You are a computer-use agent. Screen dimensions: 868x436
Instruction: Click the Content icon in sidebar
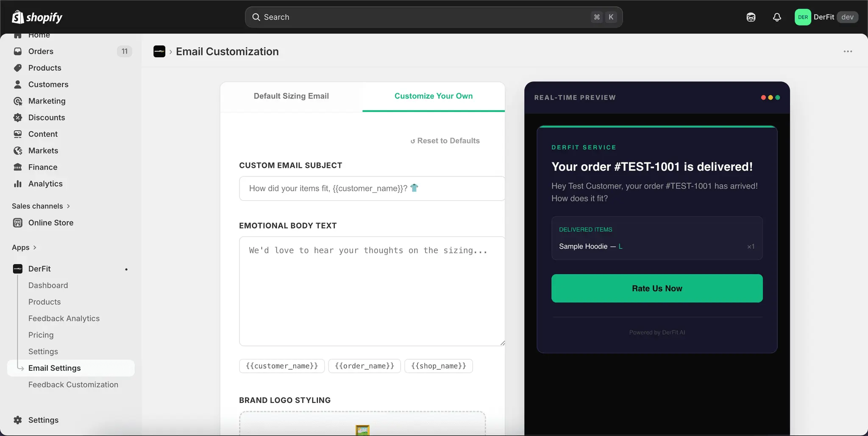pyautogui.click(x=18, y=134)
